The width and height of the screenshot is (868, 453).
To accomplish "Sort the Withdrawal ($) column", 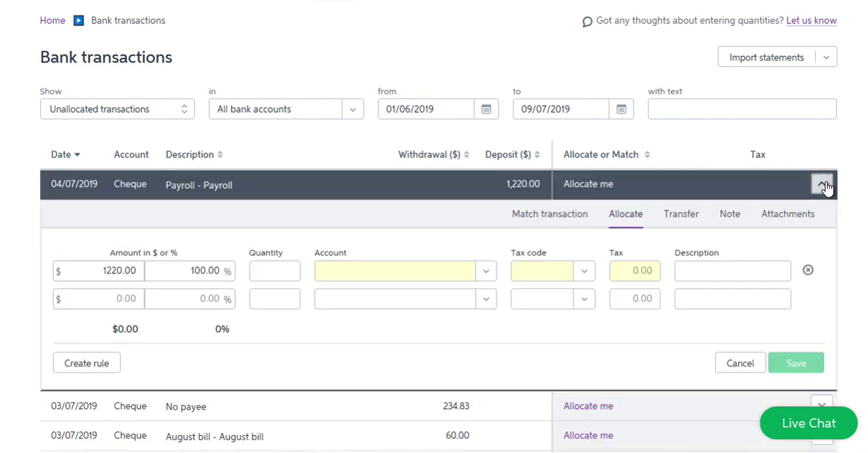I will pos(466,154).
